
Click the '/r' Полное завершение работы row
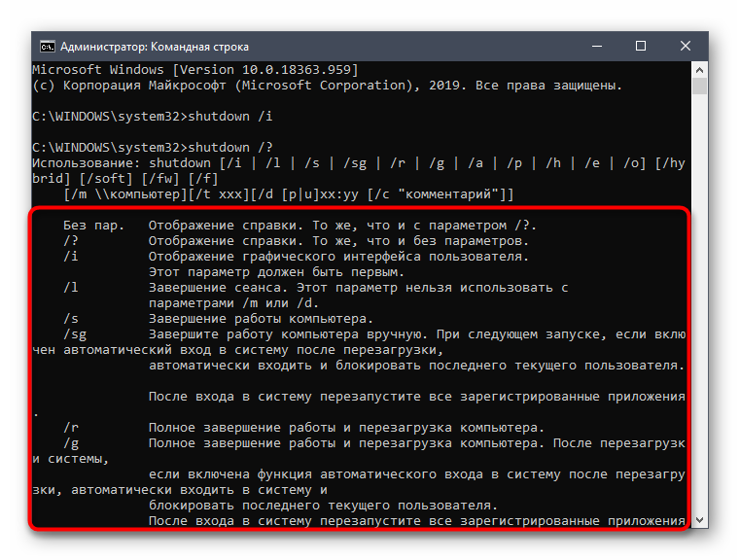pyautogui.click(x=304, y=428)
